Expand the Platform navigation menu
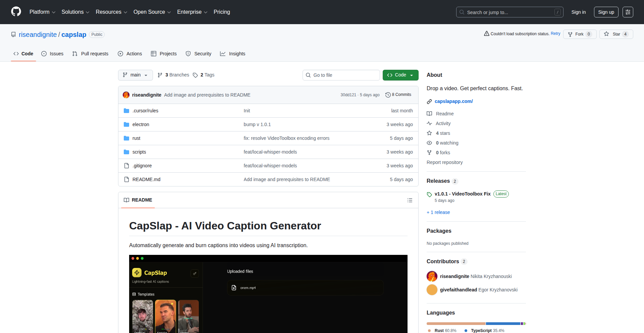644x333 pixels. [x=42, y=12]
